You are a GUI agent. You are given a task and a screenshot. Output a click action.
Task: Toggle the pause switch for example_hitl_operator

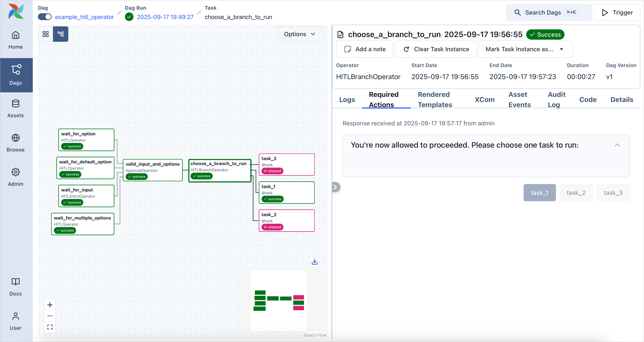45,17
